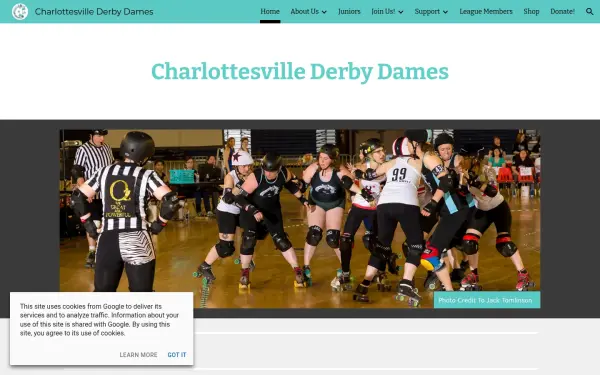
Task: Open the About Us menu item
Action: [x=305, y=11]
